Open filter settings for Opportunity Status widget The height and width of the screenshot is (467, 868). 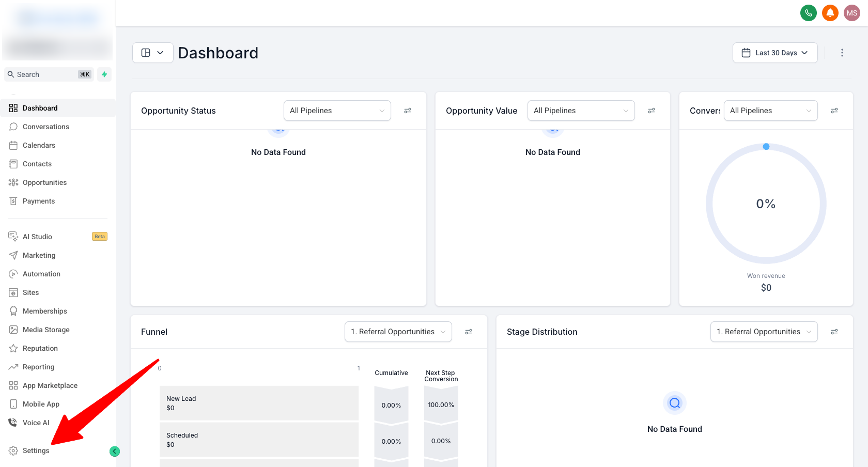408,111
